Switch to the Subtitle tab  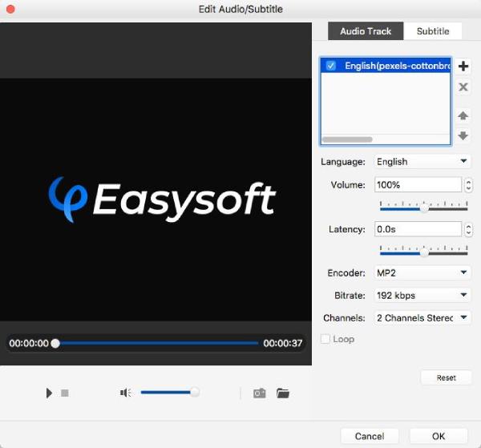point(433,31)
